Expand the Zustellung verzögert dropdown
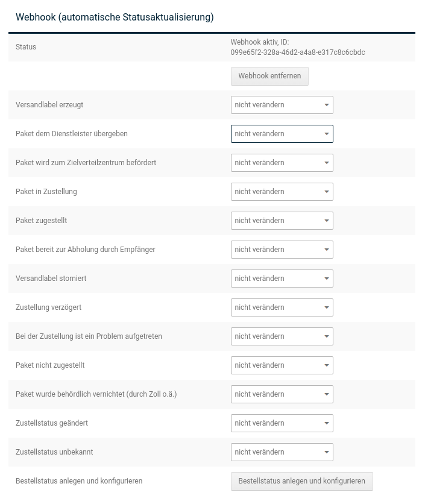422x504 pixels. [x=282, y=307]
